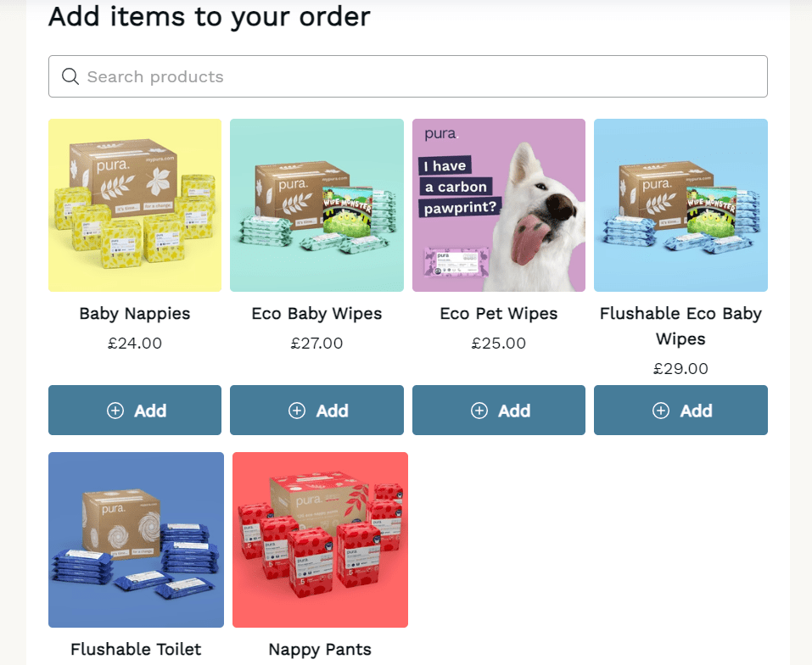Click the plus icon on Baby Nappies Add button

115,410
